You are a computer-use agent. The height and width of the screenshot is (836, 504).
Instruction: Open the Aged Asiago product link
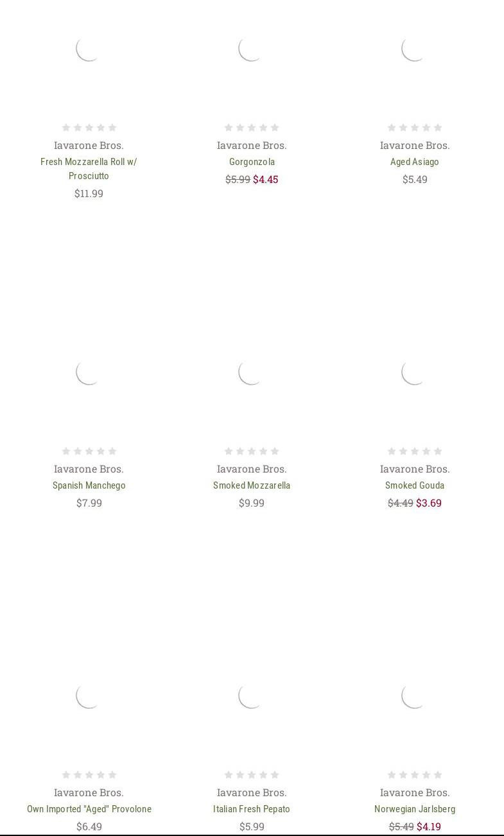414,162
